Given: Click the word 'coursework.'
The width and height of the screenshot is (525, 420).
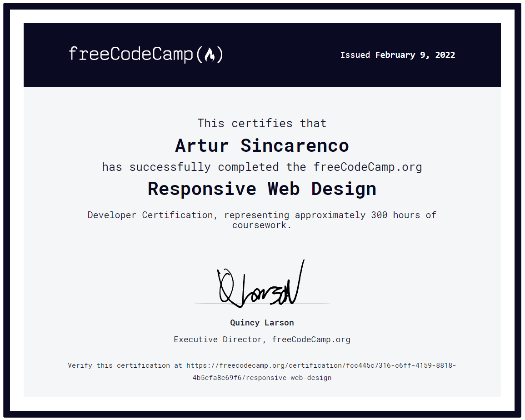Looking at the screenshot, I should pos(262,225).
